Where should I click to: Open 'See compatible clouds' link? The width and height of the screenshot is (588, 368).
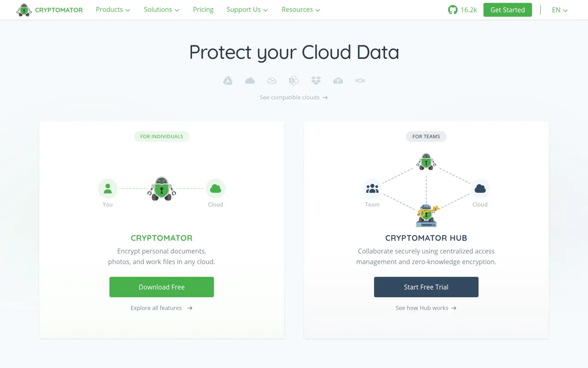coord(294,98)
